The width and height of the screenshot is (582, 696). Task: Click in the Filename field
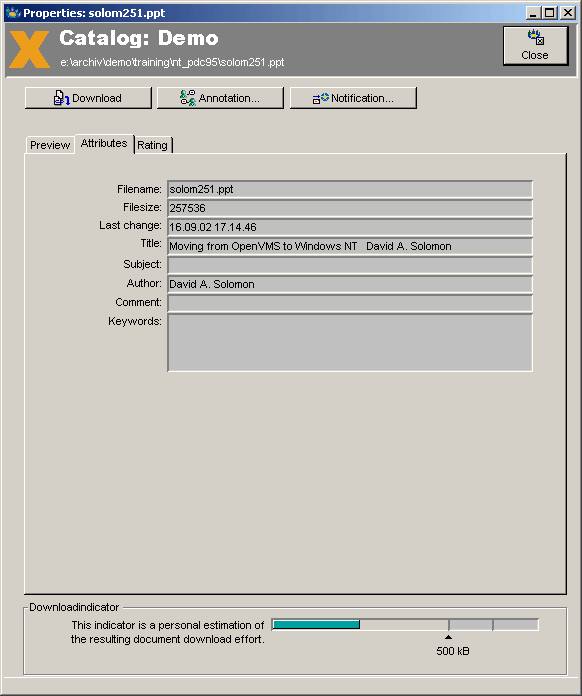350,189
